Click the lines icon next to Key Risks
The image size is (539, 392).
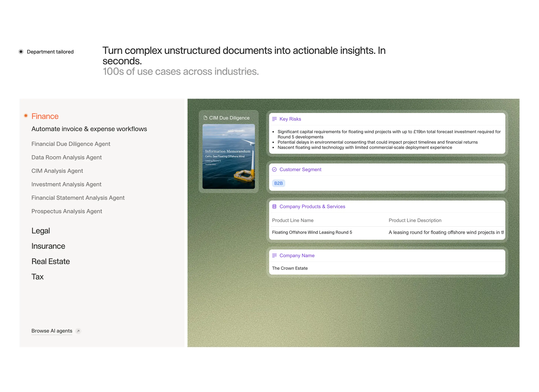click(274, 119)
